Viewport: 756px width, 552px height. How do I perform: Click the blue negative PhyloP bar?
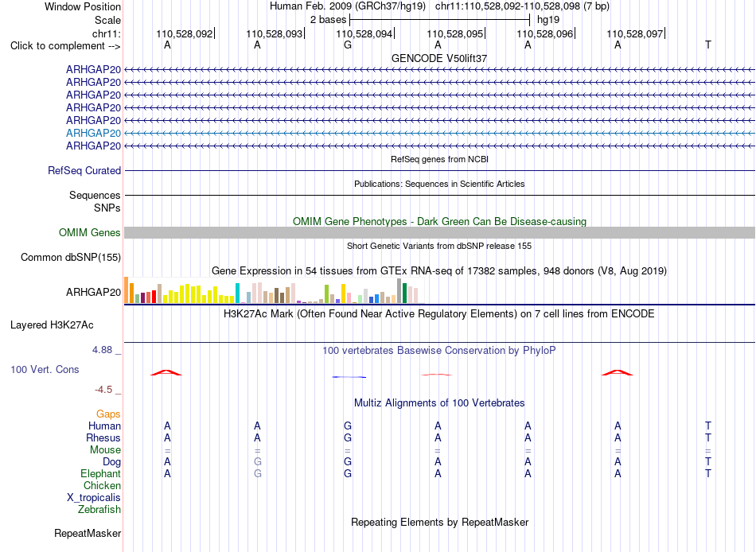point(349,376)
